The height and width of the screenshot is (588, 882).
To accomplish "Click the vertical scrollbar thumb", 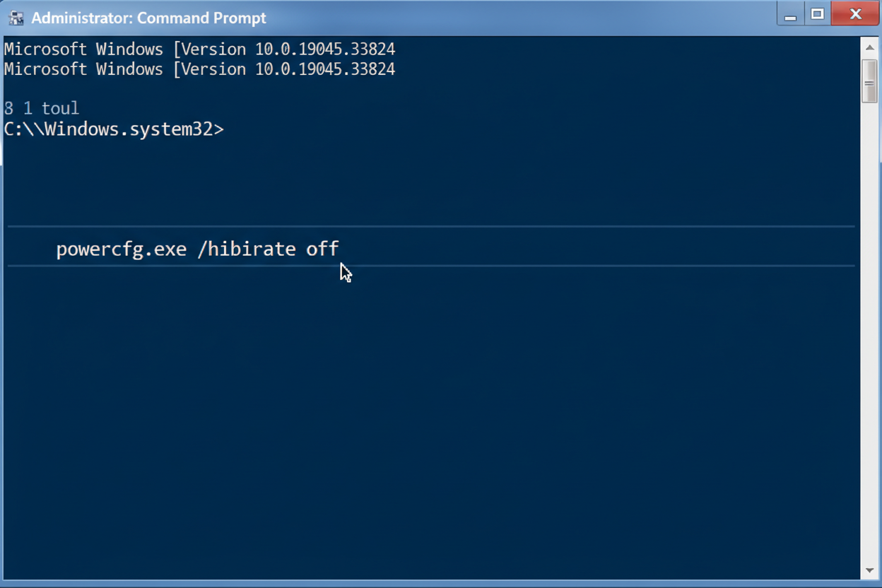I will click(x=869, y=82).
